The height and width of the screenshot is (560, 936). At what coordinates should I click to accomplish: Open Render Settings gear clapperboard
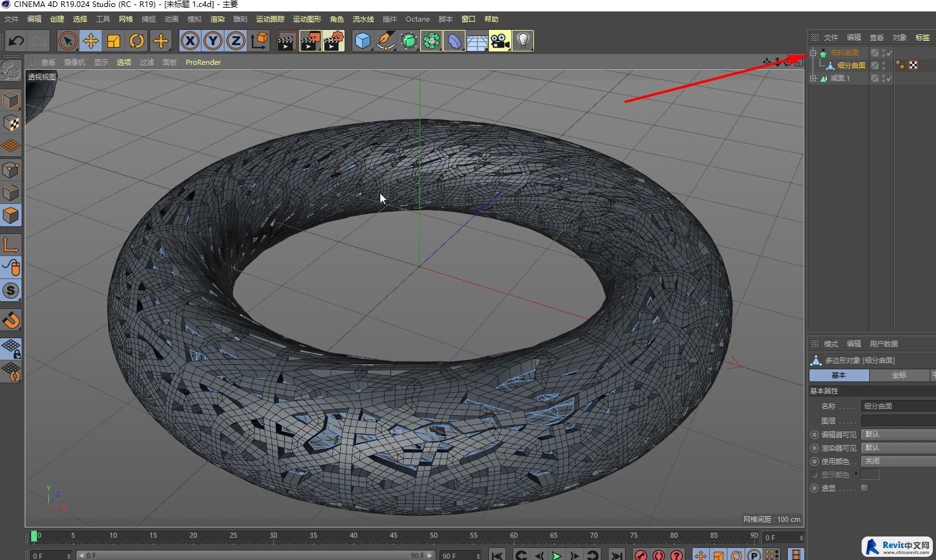click(334, 41)
